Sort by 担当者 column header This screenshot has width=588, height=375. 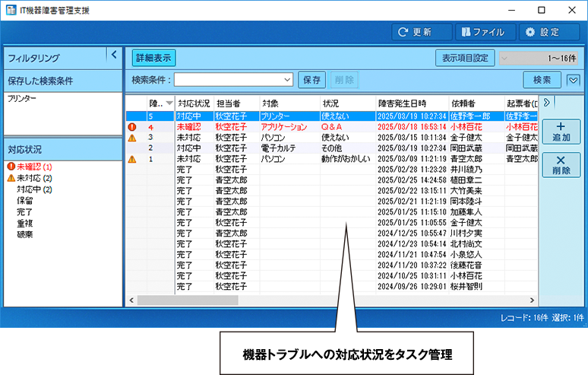click(x=236, y=103)
